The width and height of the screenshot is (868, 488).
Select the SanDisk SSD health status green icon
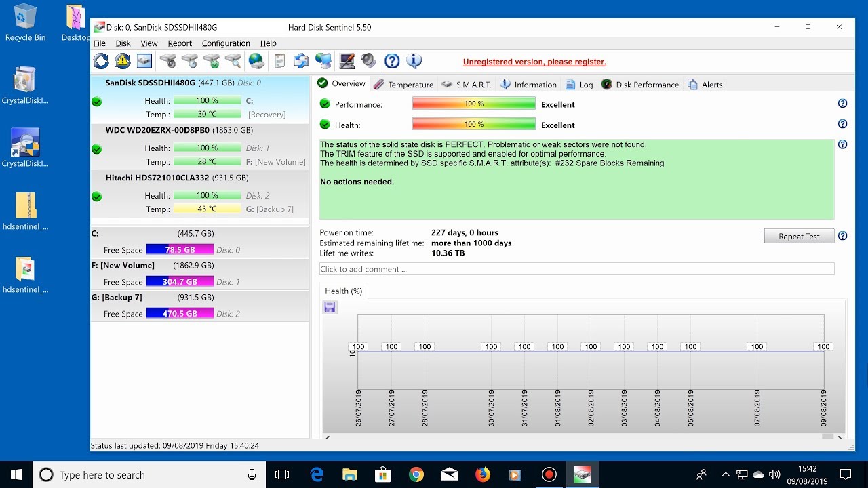click(x=96, y=101)
